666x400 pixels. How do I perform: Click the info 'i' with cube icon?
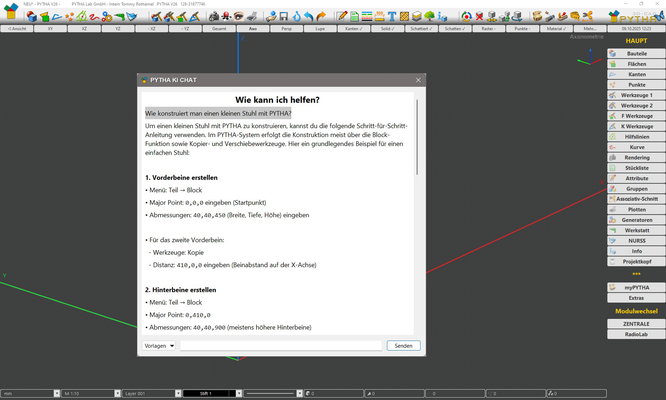[442, 17]
